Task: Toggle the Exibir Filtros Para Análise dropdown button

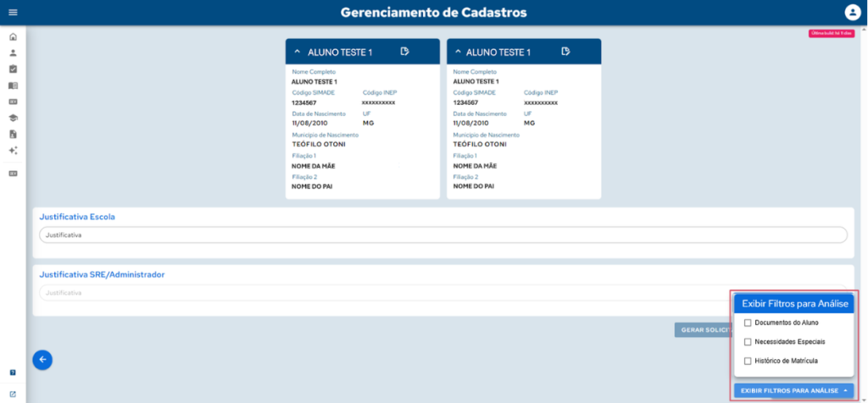Action: (793, 390)
